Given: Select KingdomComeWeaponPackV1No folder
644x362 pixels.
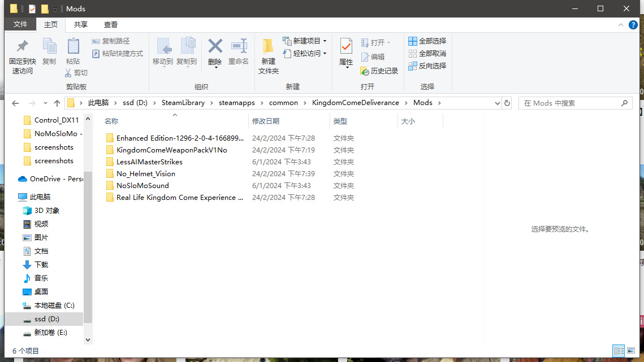Looking at the screenshot, I should 166,150.
